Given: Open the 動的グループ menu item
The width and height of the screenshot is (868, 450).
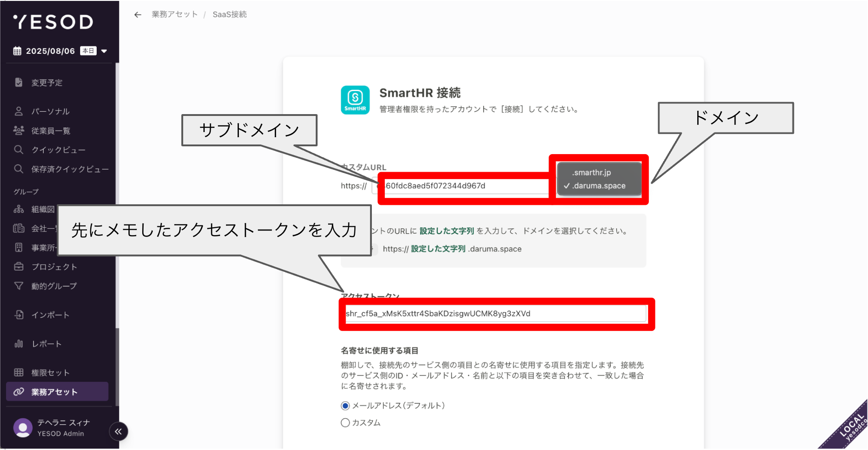Looking at the screenshot, I should 54,286.
